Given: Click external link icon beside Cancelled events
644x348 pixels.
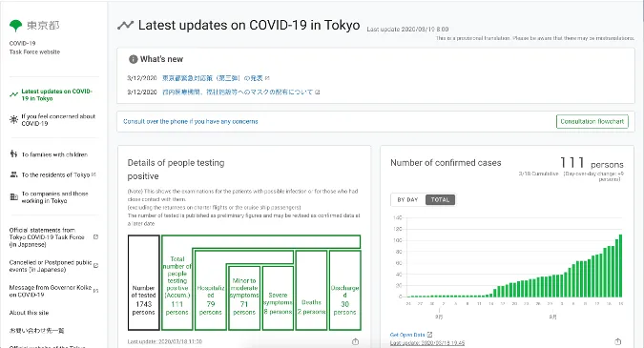Looking at the screenshot, I should click(x=95, y=265).
